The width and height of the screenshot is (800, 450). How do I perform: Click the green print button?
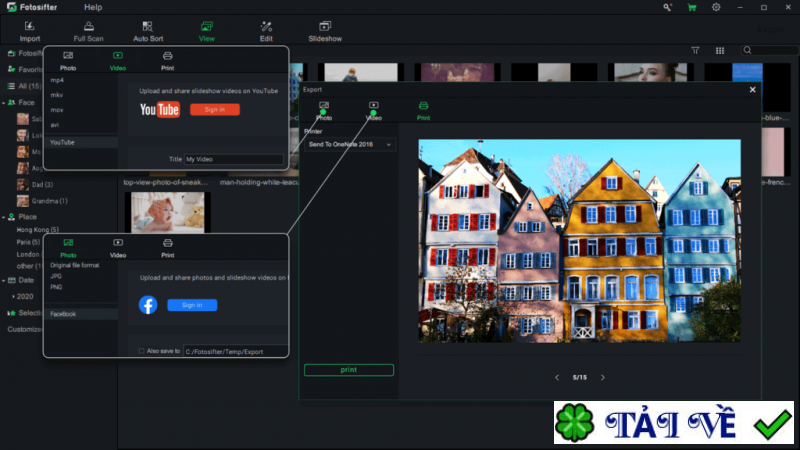[348, 370]
